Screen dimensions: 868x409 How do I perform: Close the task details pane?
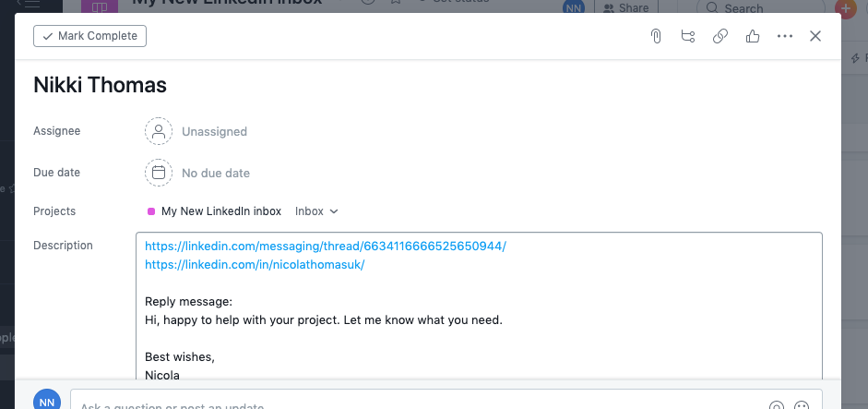click(x=815, y=37)
